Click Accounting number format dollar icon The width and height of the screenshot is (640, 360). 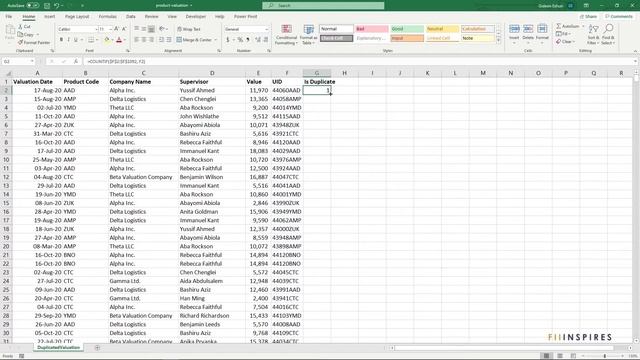[x=228, y=40]
